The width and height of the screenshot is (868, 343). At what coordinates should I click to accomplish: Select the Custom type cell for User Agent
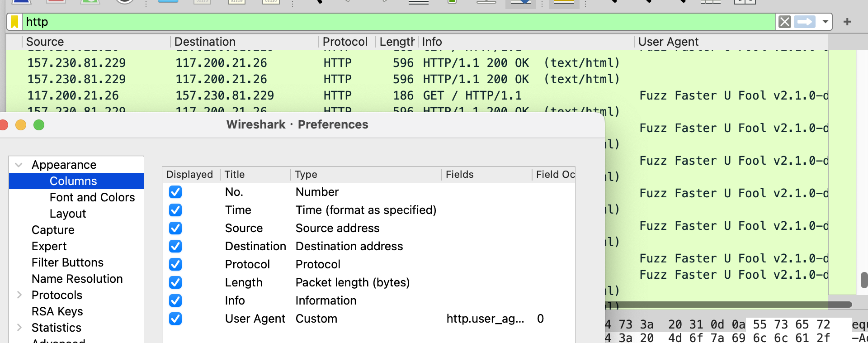tap(316, 319)
